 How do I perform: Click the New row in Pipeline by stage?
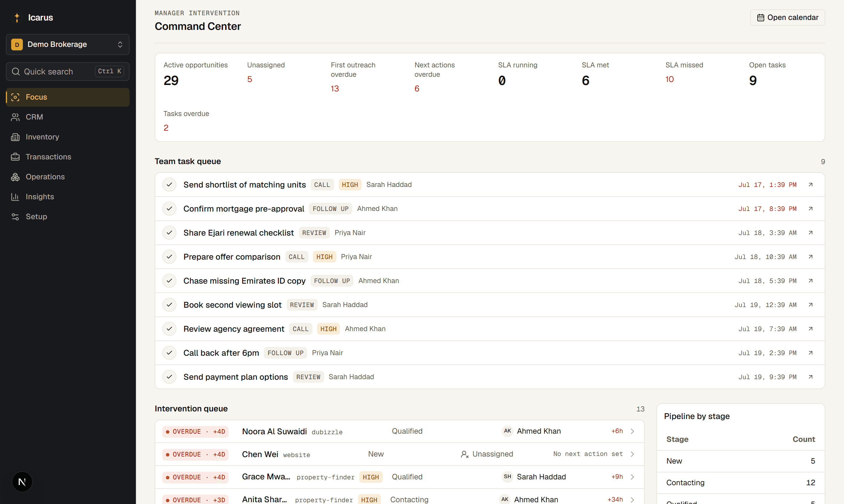pos(741,461)
